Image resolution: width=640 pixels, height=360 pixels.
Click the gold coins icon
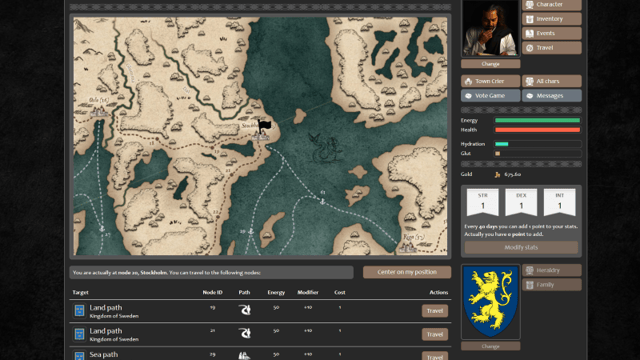497,174
